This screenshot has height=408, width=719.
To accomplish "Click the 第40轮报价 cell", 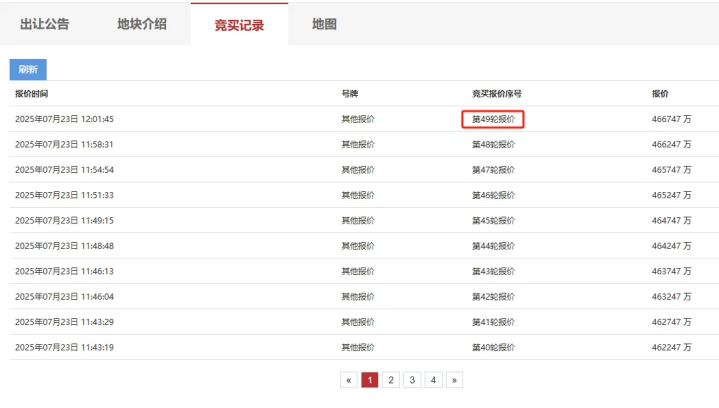I will tap(493, 347).
